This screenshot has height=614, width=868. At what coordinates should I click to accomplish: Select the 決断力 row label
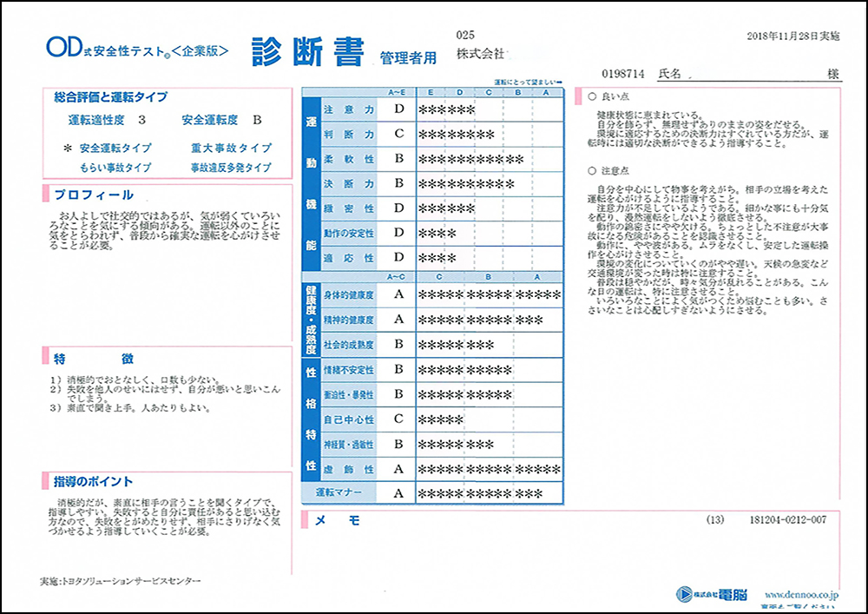pos(349,184)
